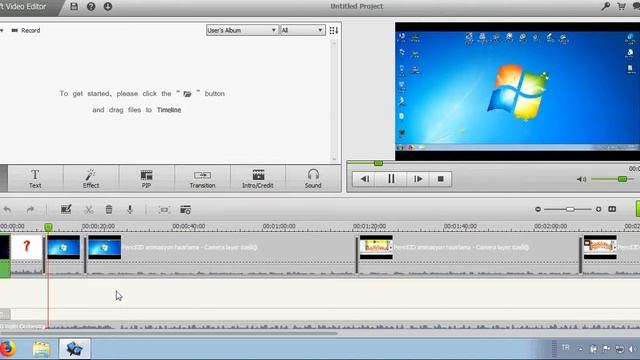This screenshot has width=640, height=360.
Task: Click the download icon in the title bar
Action: (x=108, y=6)
